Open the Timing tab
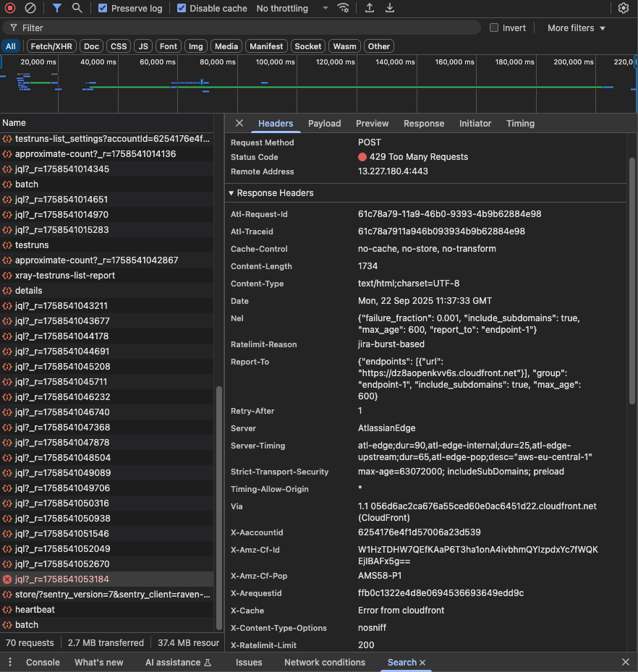This screenshot has height=672, width=638. pyautogui.click(x=520, y=124)
